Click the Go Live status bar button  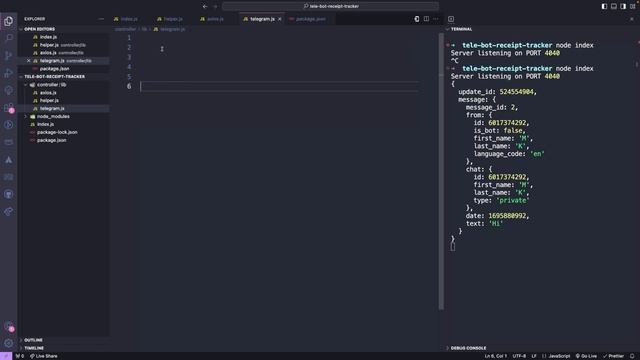pos(586,356)
